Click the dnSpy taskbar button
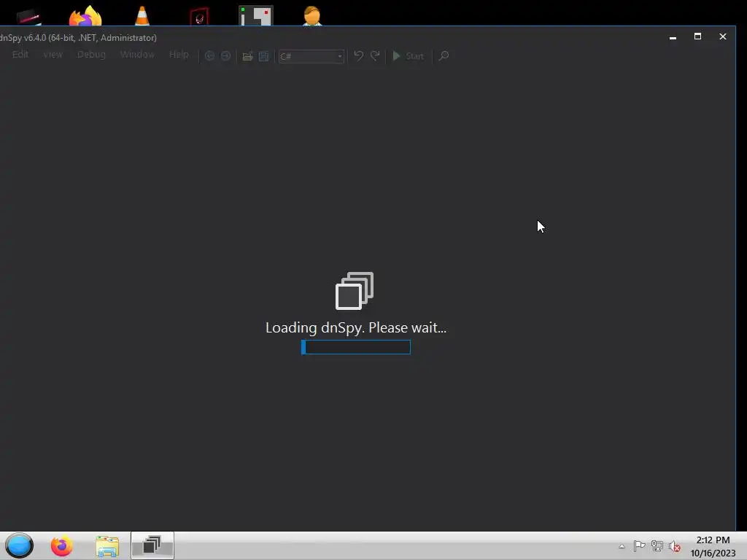747x560 pixels. tap(152, 545)
